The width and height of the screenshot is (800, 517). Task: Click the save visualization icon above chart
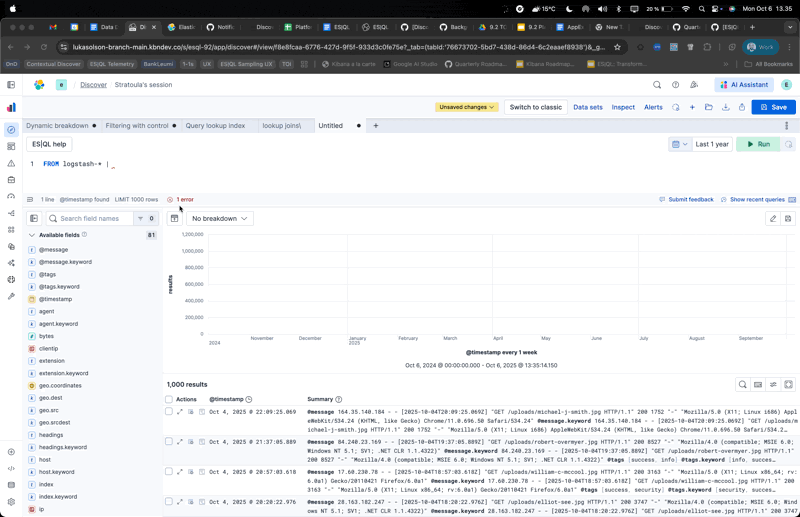tap(788, 218)
